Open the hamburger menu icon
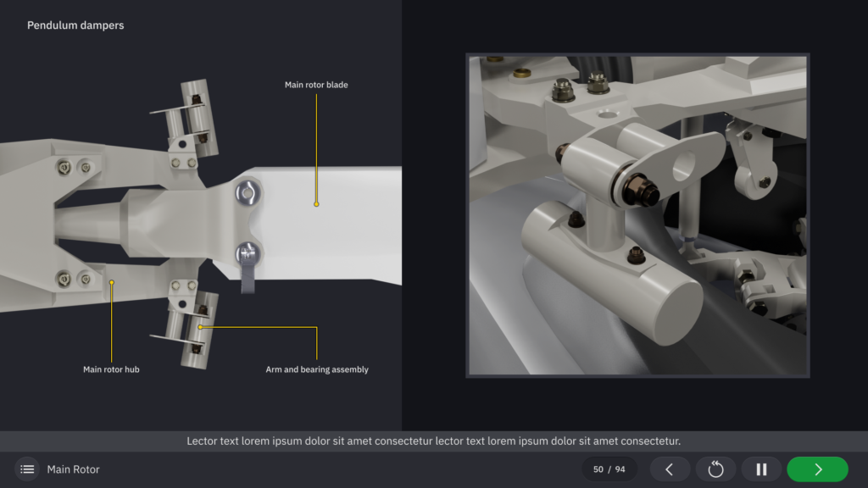 (27, 469)
